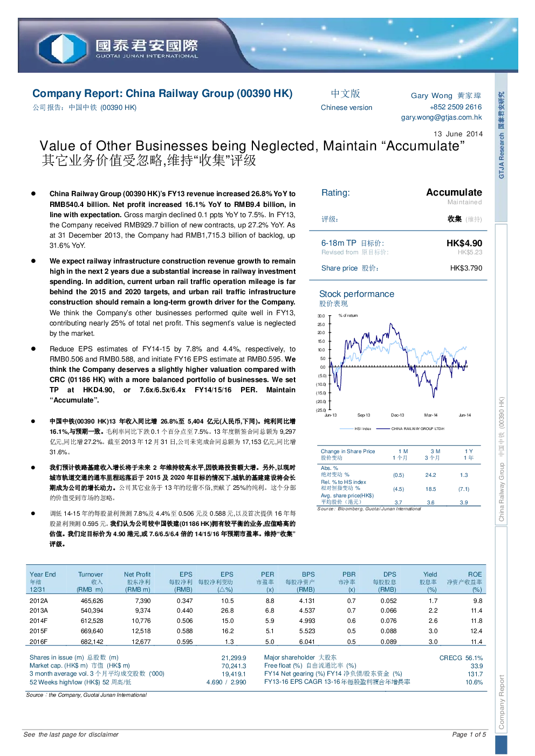Viewport: 535px width, 756px height.
Task: Select the 2014F table row
Action: point(256,621)
